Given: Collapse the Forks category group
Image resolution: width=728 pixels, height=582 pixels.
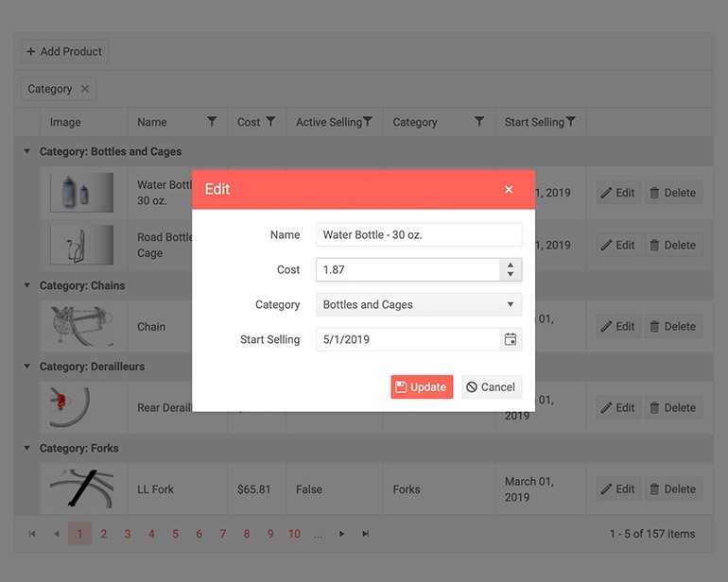Looking at the screenshot, I should (x=26, y=449).
